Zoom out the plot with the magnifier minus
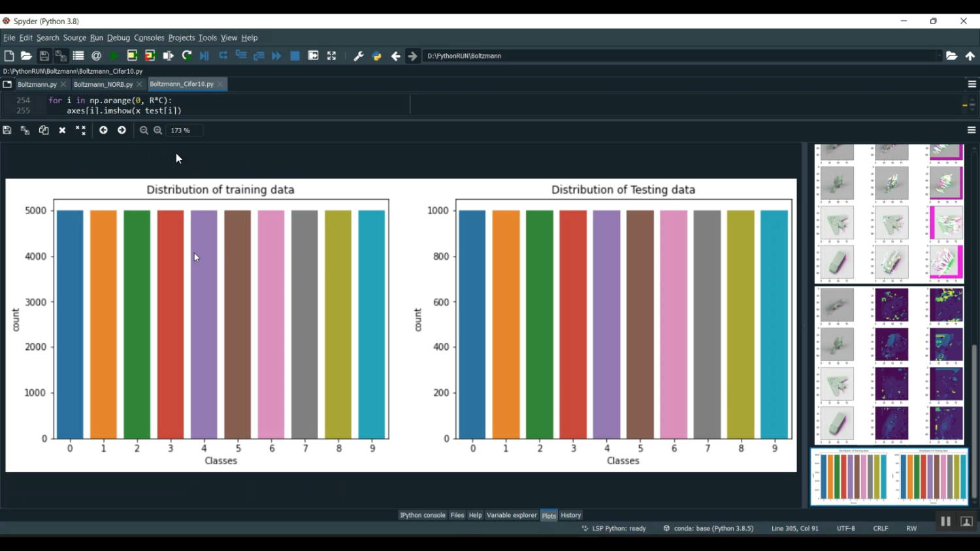 click(144, 131)
